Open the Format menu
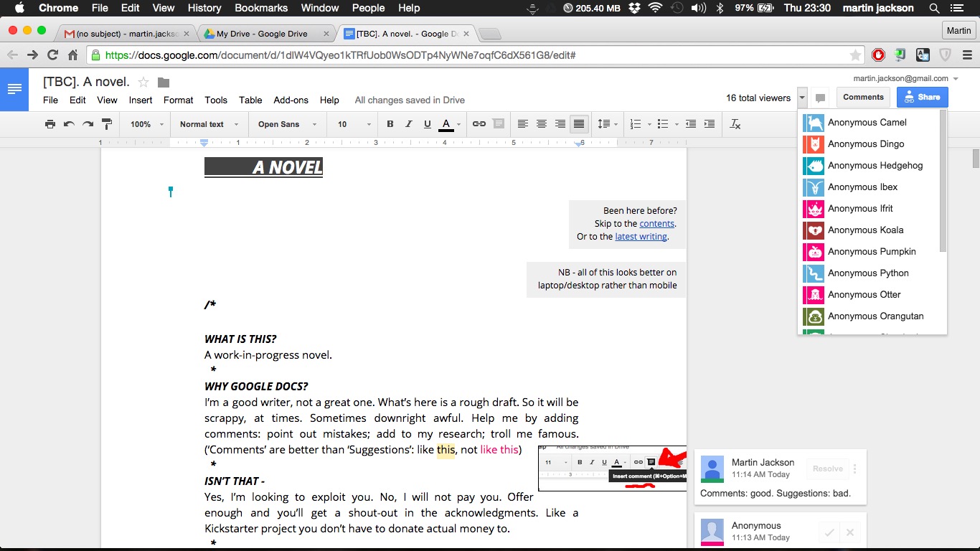980x551 pixels. point(178,100)
